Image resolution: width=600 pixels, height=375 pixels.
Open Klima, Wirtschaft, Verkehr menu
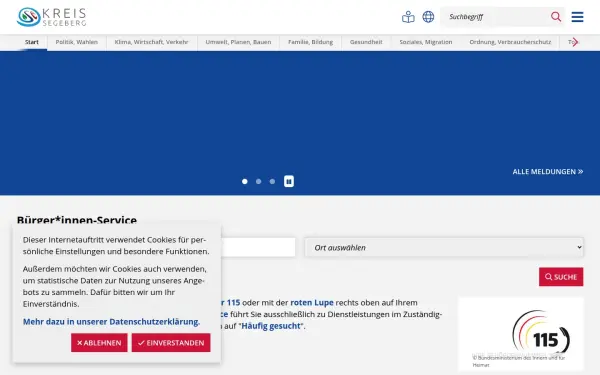pyautogui.click(x=152, y=42)
